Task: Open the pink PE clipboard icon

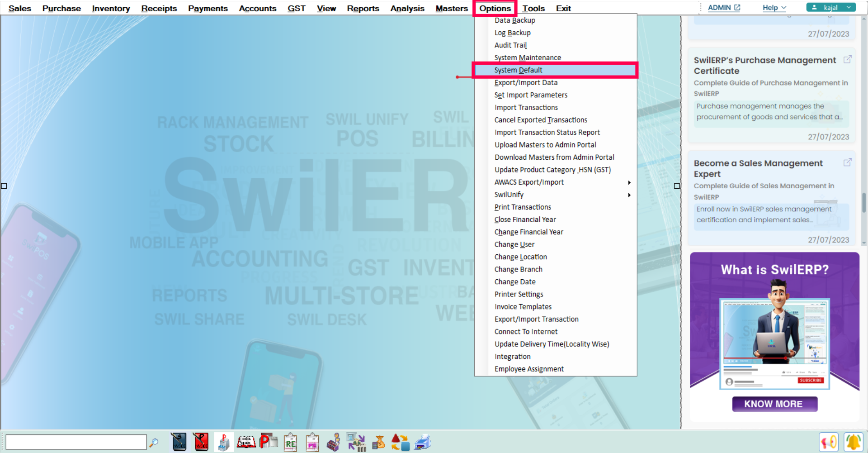Action: point(312,442)
